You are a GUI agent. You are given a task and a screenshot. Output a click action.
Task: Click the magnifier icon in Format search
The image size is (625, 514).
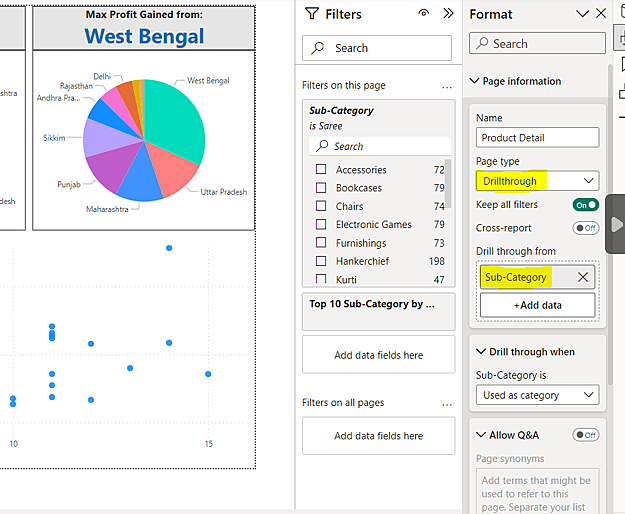pos(482,44)
